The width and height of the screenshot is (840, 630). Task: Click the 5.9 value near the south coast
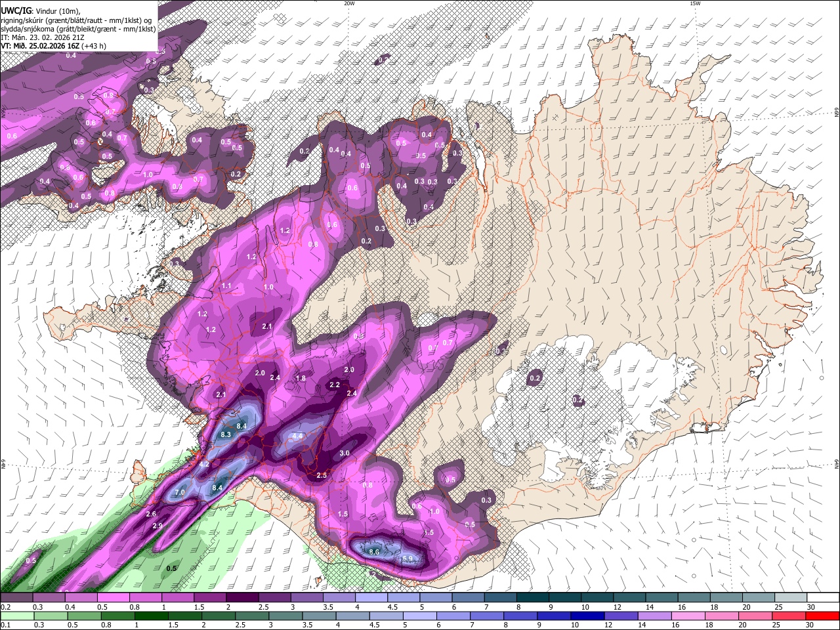408,559
